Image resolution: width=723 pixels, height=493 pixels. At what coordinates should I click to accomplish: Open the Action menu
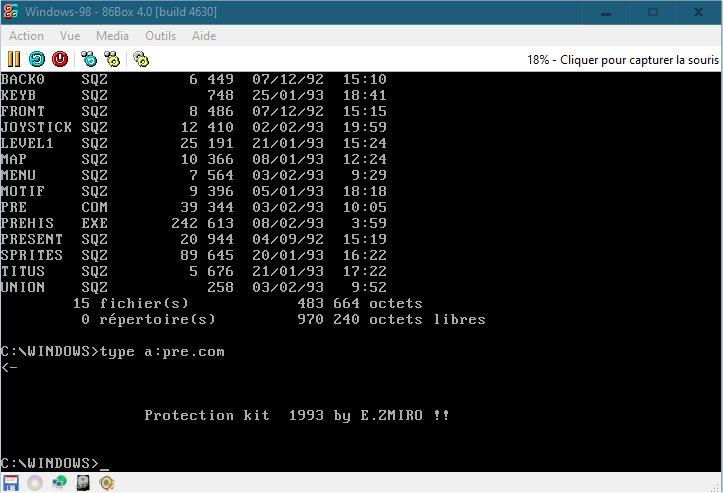click(27, 36)
